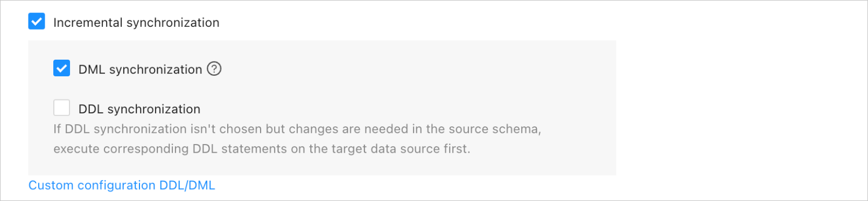Enable the DDL synchronization checkbox
The image size is (868, 201).
click(x=61, y=107)
